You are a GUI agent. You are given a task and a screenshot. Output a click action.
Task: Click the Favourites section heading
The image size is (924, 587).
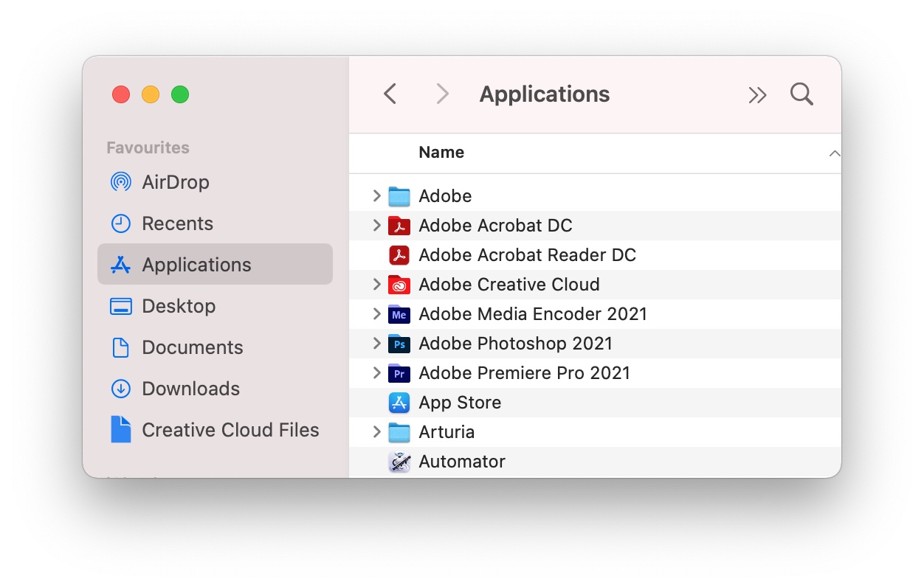click(148, 147)
